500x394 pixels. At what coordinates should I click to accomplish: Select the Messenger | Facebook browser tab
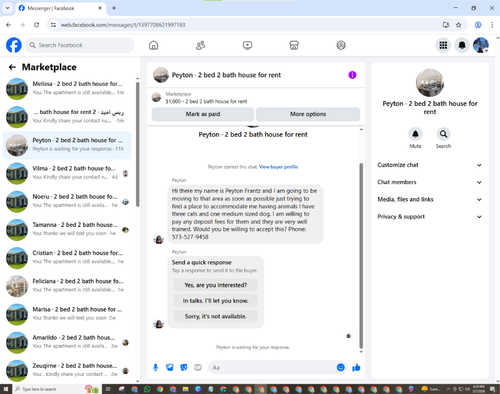coord(61,8)
